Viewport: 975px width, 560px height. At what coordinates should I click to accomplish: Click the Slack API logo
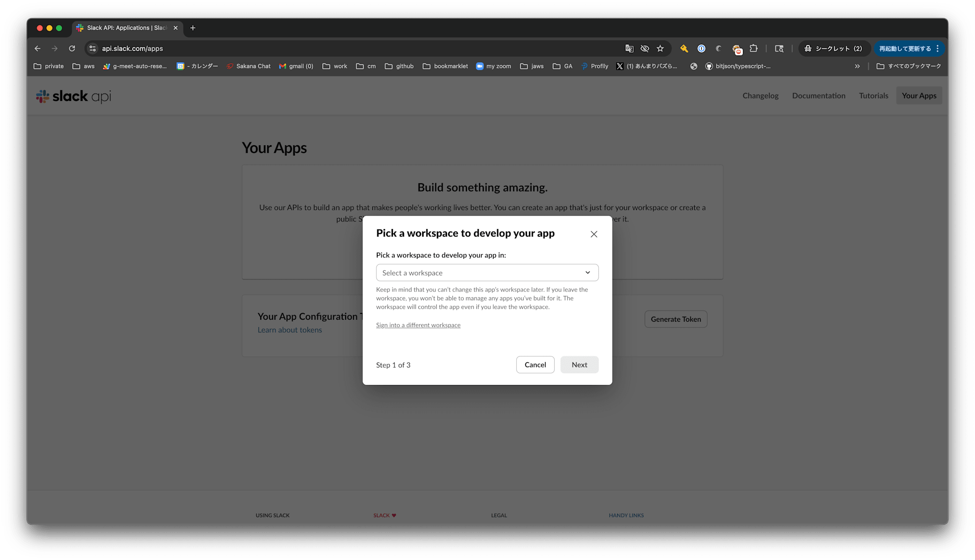click(x=74, y=96)
